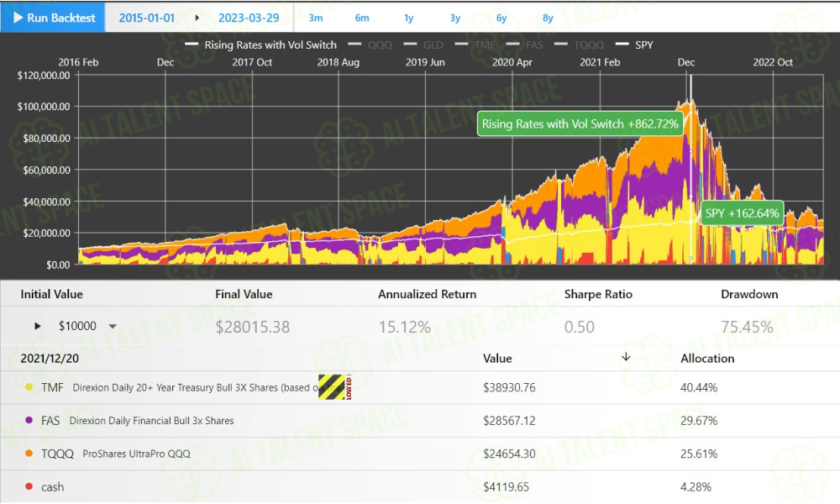Click the 2020 Apr axis label

512,62
